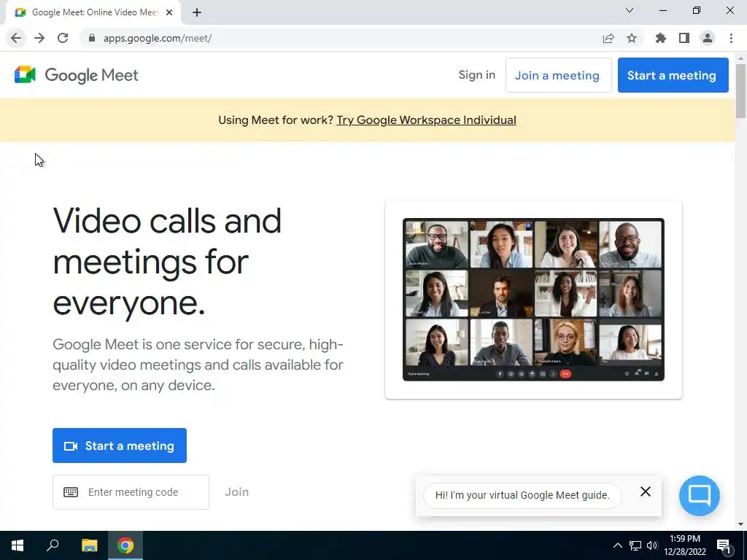Open volume control tray icon
The height and width of the screenshot is (560, 747).
[x=652, y=545]
